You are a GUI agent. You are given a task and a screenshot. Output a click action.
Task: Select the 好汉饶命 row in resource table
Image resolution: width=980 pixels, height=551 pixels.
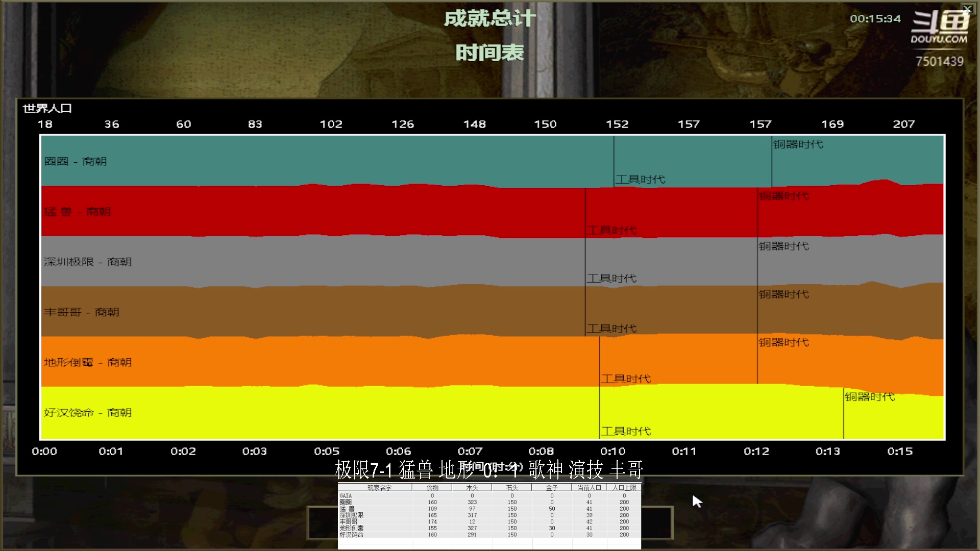pyautogui.click(x=489, y=535)
